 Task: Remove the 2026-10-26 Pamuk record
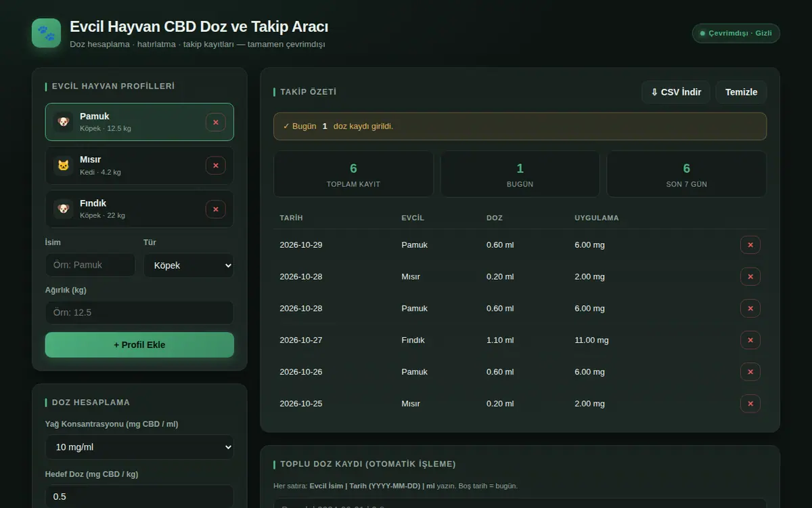[x=750, y=372]
